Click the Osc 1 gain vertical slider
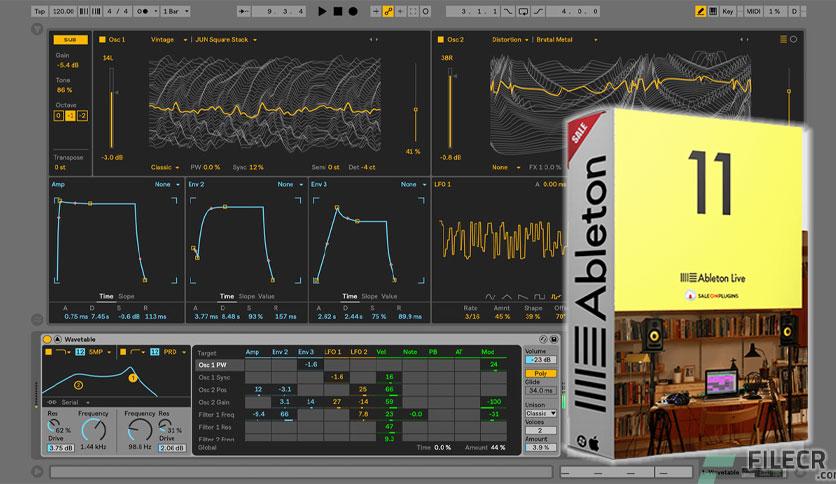836x484 pixels. tap(111, 108)
